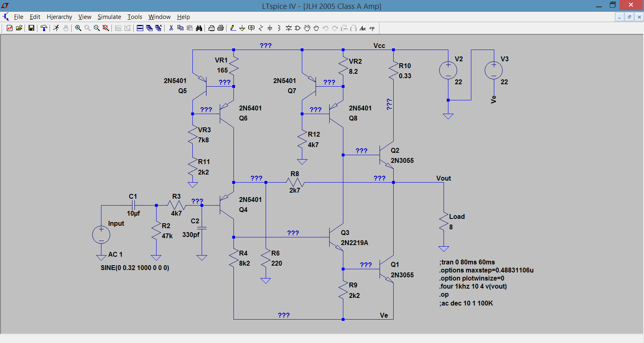
Task: Open the Hierarchy menu
Action: 59,17
